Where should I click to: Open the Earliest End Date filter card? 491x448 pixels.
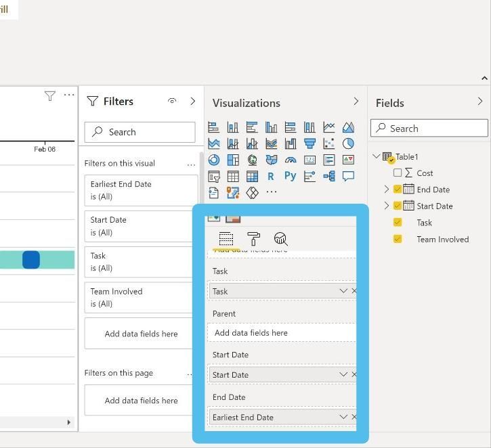click(x=141, y=191)
